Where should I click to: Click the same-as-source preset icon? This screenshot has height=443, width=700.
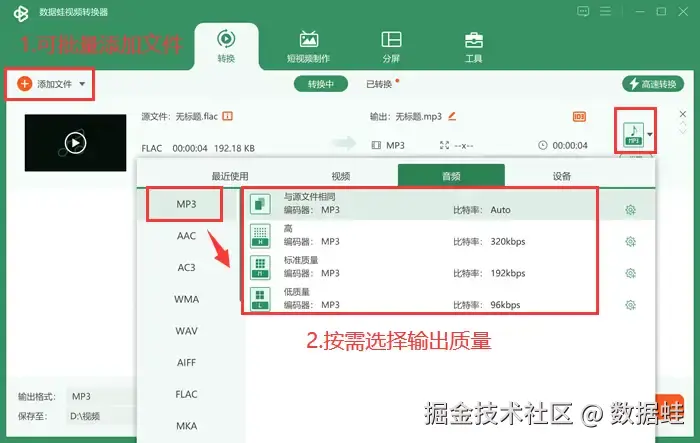(x=260, y=204)
